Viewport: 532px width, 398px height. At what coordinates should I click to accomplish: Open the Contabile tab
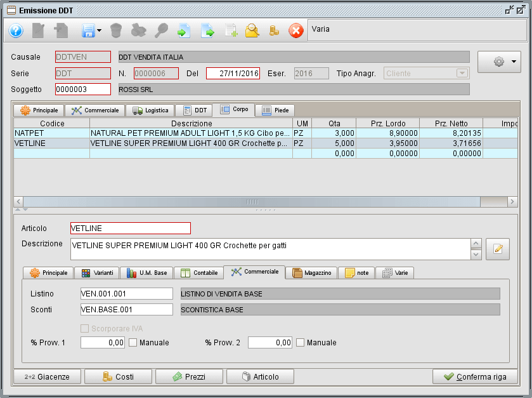click(x=199, y=273)
